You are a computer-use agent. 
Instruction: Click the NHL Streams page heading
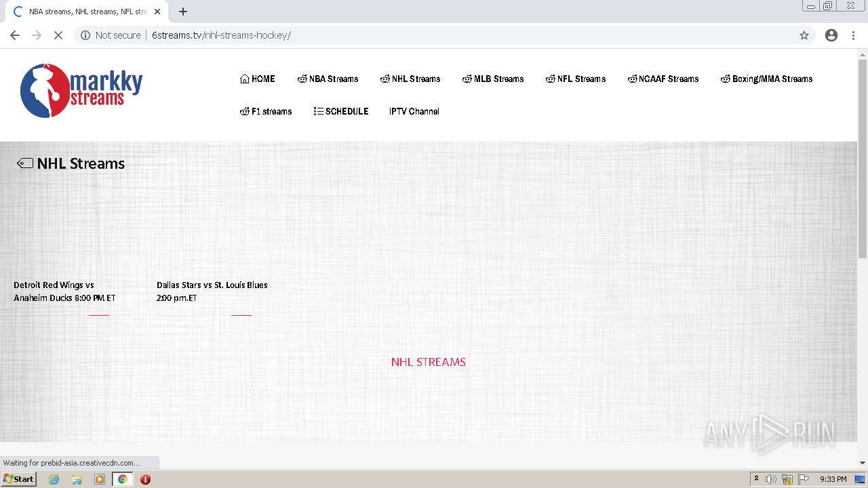coord(81,163)
